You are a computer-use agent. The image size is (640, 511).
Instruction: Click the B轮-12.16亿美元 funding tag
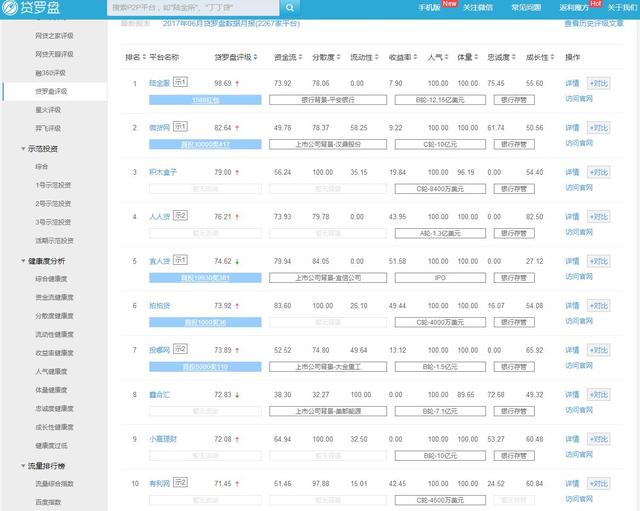(440, 100)
